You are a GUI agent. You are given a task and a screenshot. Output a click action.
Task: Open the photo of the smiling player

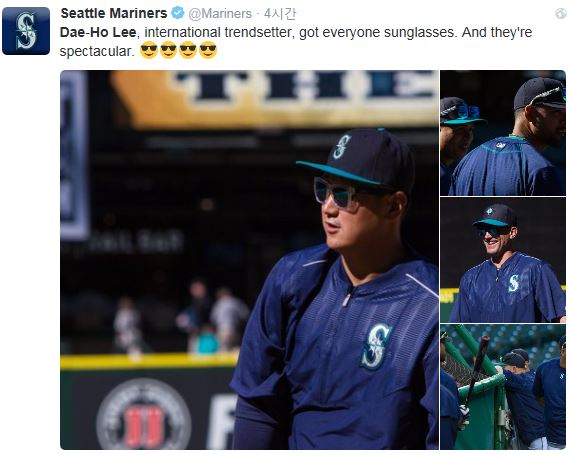pyautogui.click(x=503, y=260)
